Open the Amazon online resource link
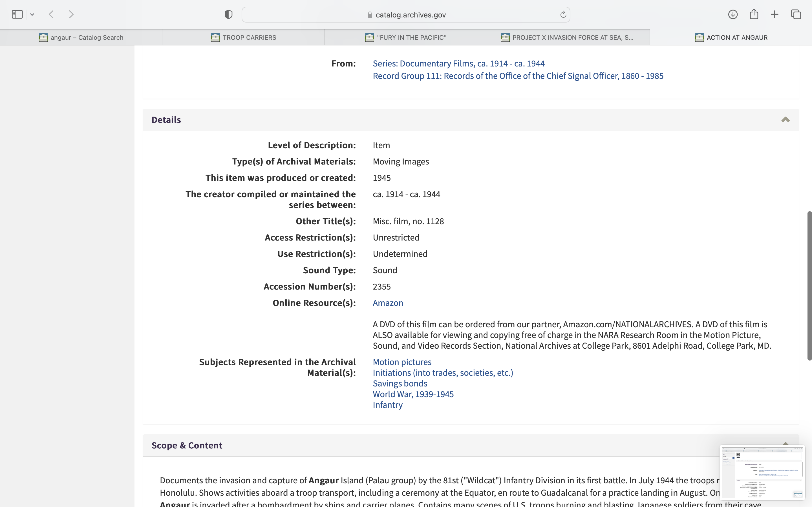 click(x=388, y=303)
